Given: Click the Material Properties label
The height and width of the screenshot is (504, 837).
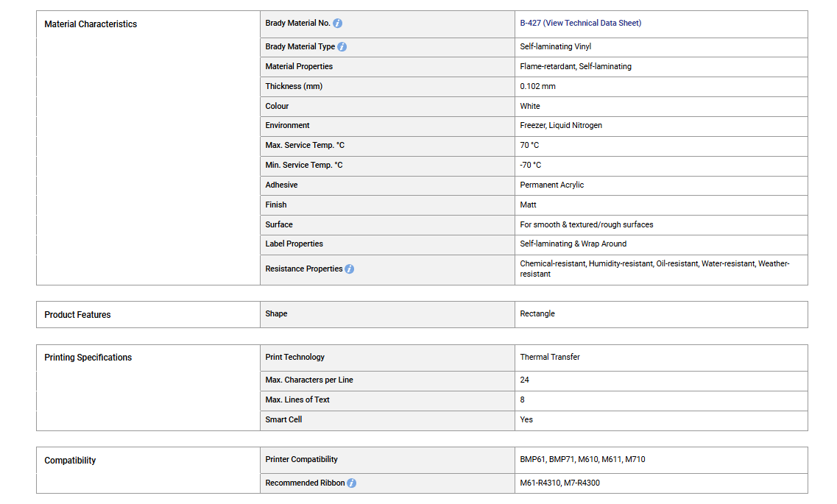Looking at the screenshot, I should [299, 66].
